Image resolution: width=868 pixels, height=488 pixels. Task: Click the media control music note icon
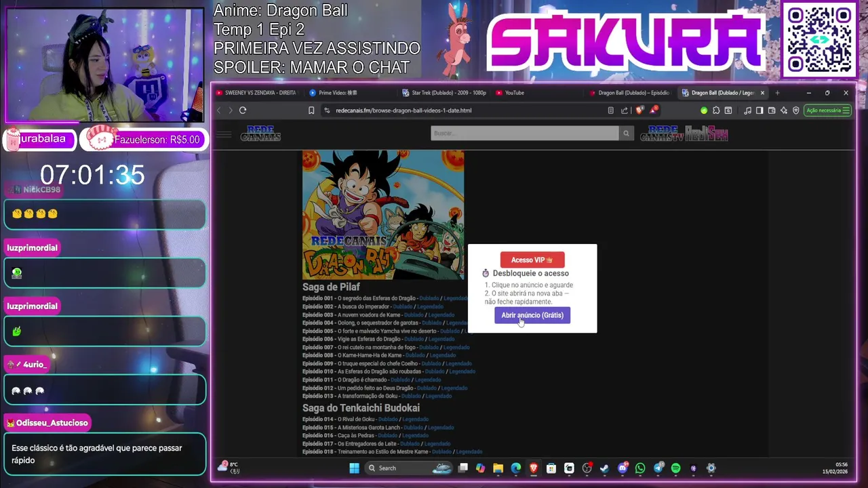(x=748, y=110)
